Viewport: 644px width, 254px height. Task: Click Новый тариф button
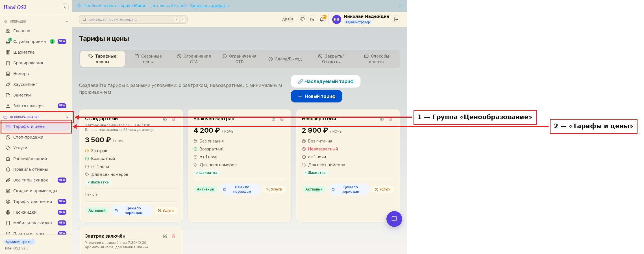click(316, 96)
